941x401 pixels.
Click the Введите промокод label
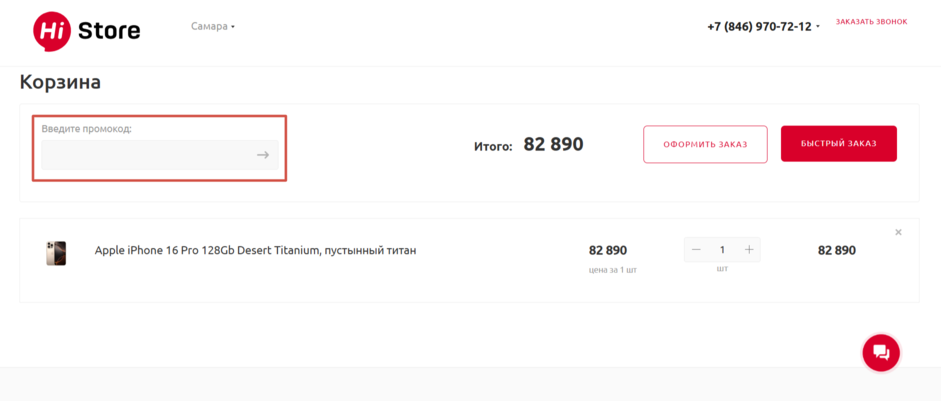coord(86,128)
